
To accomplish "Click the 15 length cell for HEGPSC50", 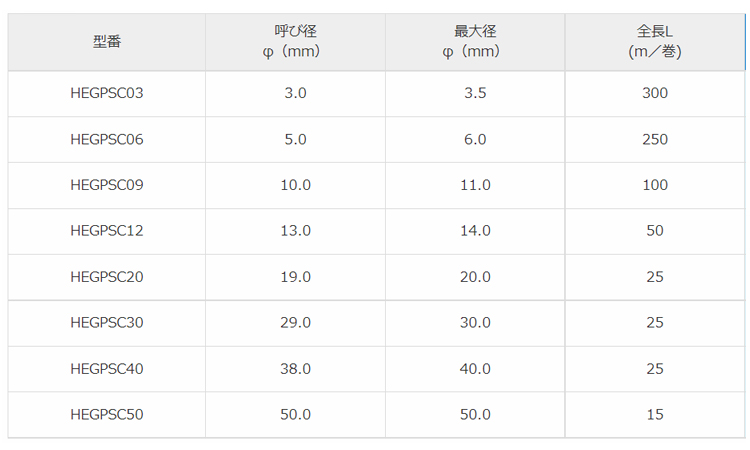I will pos(655,414).
